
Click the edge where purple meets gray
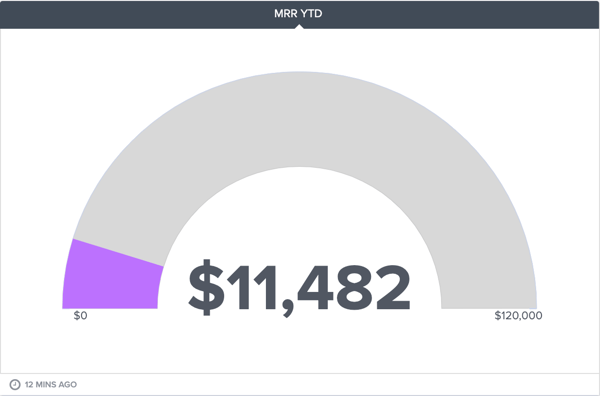point(118,253)
